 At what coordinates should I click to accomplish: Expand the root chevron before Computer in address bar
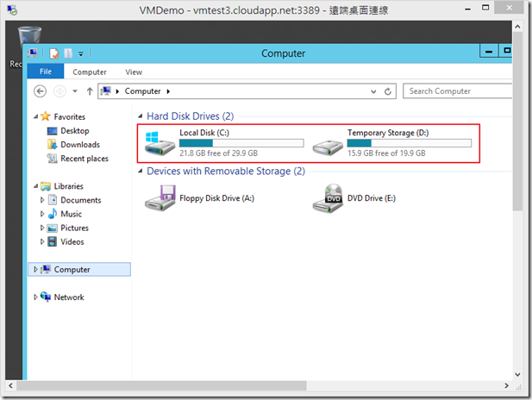point(117,91)
